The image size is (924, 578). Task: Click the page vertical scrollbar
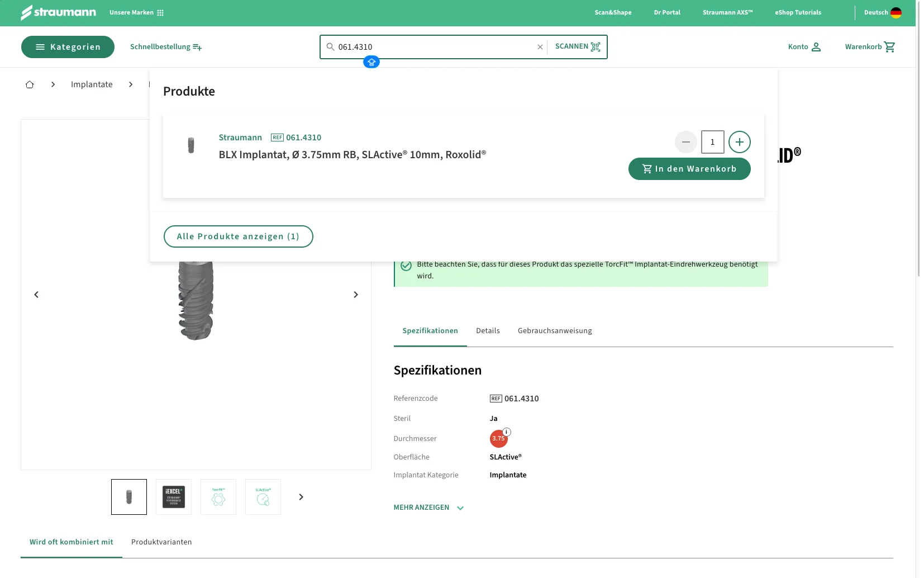[x=919, y=140]
